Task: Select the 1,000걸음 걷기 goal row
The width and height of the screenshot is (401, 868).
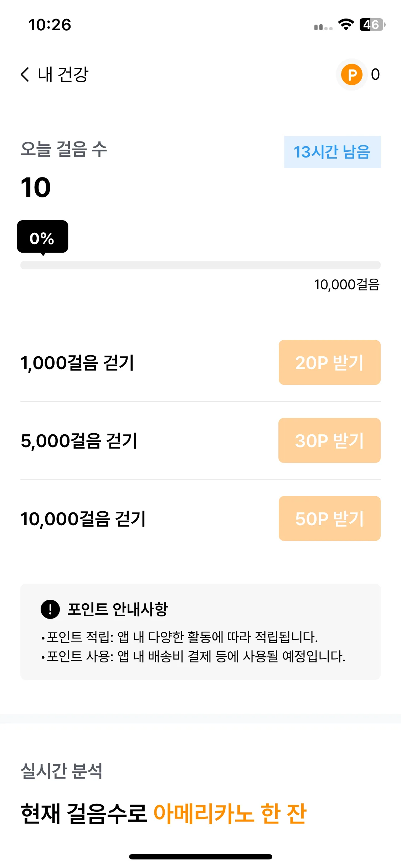Action: 200,363
